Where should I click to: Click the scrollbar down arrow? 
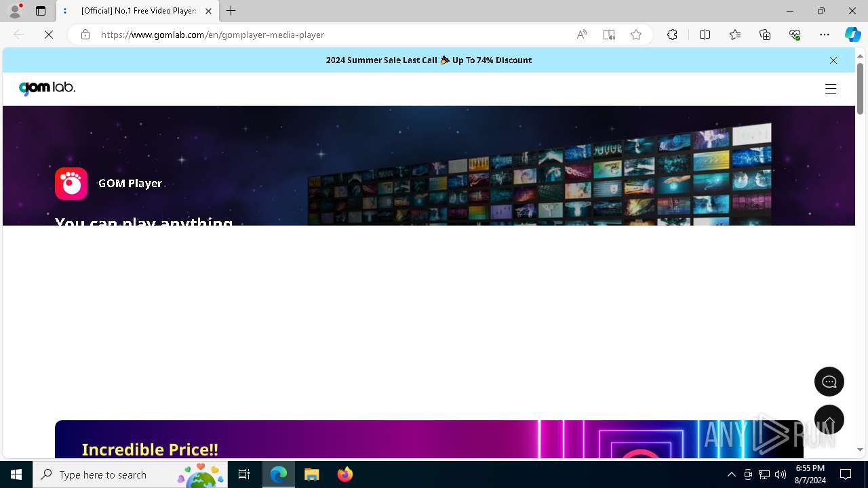(x=860, y=449)
